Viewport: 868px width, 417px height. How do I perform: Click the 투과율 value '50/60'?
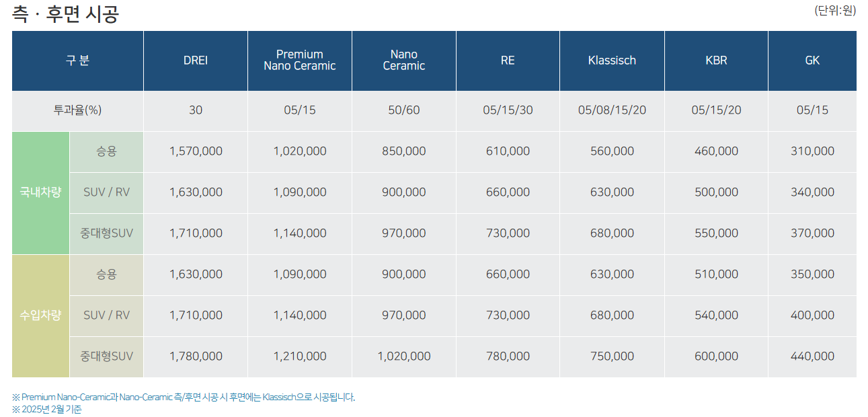pos(404,110)
